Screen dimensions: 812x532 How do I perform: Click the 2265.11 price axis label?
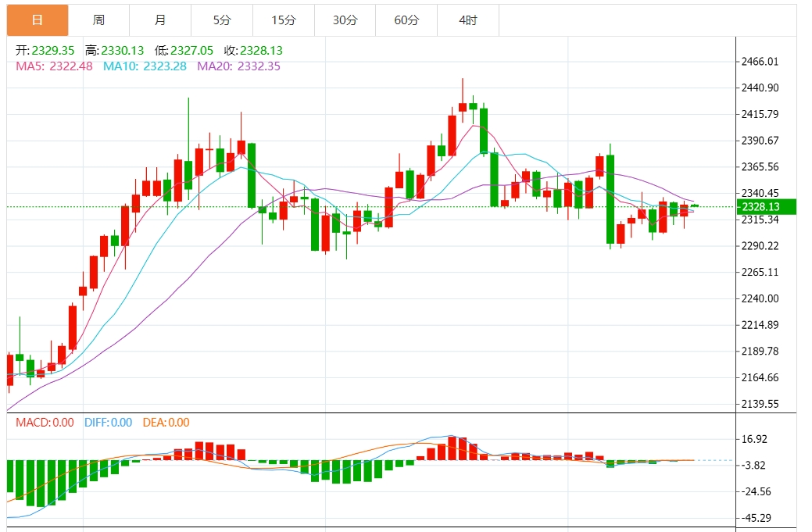tap(760, 272)
